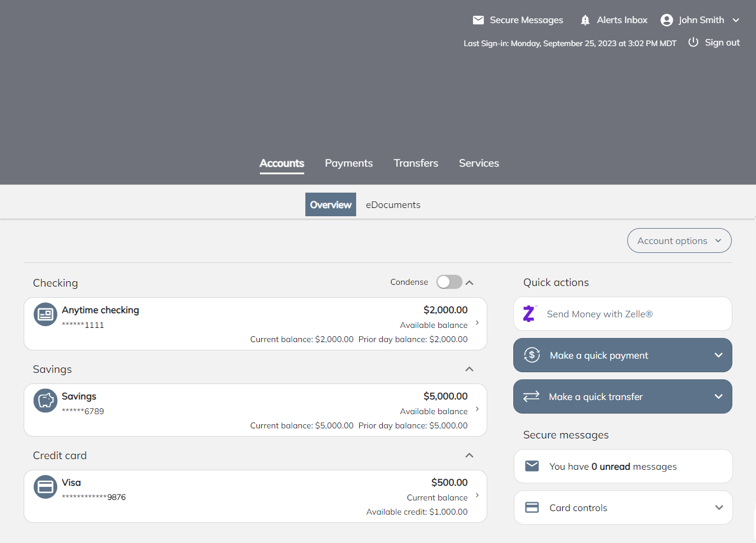
Task: Toggle the Condense switch on
Action: coord(449,282)
